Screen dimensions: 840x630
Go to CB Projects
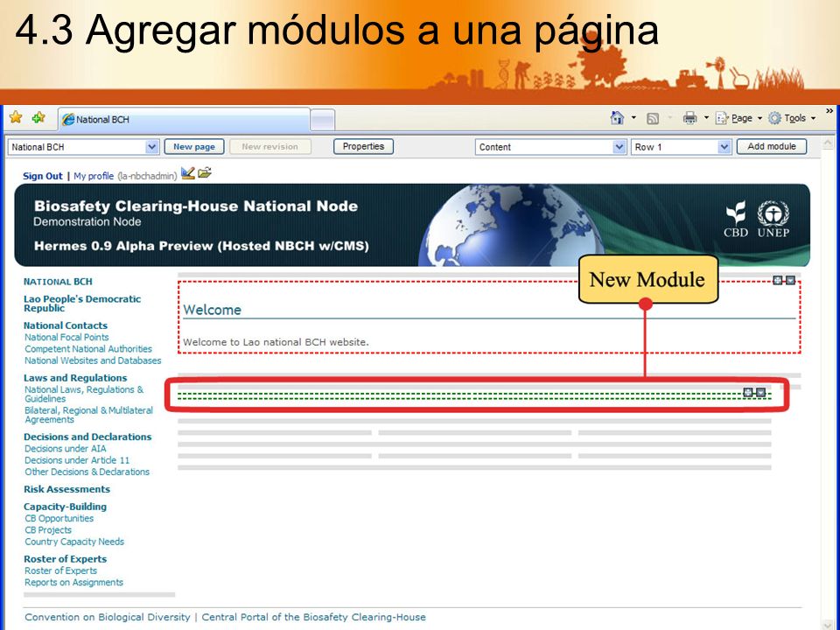click(x=48, y=530)
